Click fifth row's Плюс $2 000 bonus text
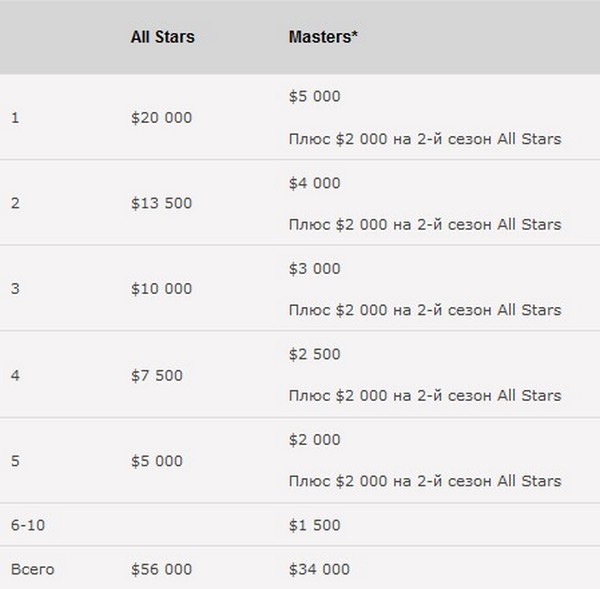600x589 pixels. click(425, 481)
